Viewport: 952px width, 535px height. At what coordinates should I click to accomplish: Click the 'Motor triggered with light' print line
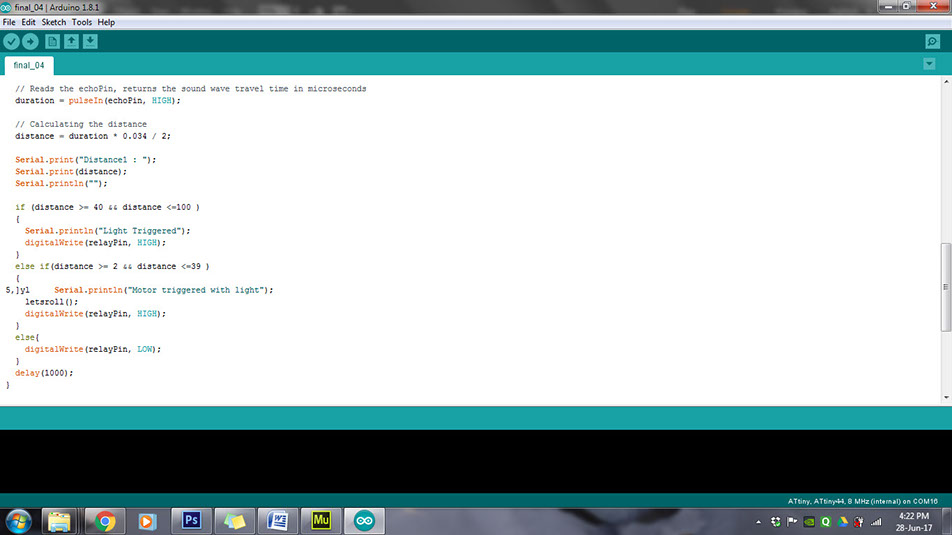point(163,290)
